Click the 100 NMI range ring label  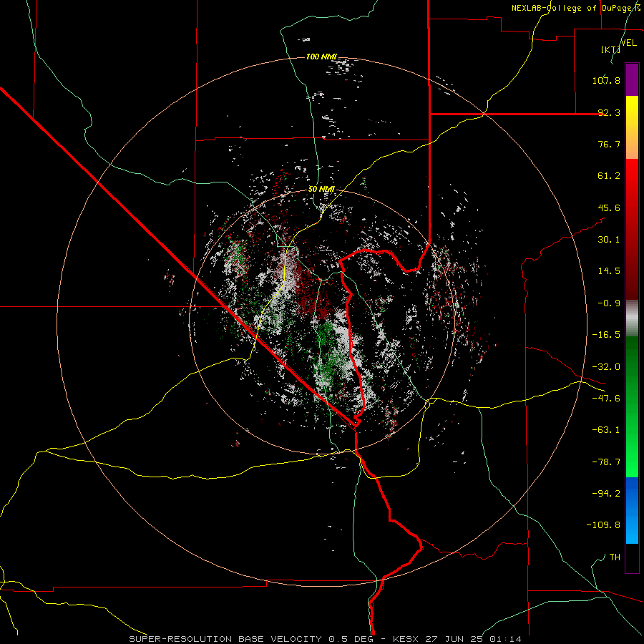point(321,57)
